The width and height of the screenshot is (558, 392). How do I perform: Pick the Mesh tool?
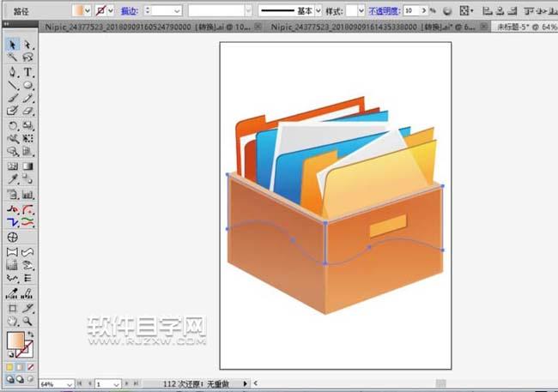click(12, 166)
